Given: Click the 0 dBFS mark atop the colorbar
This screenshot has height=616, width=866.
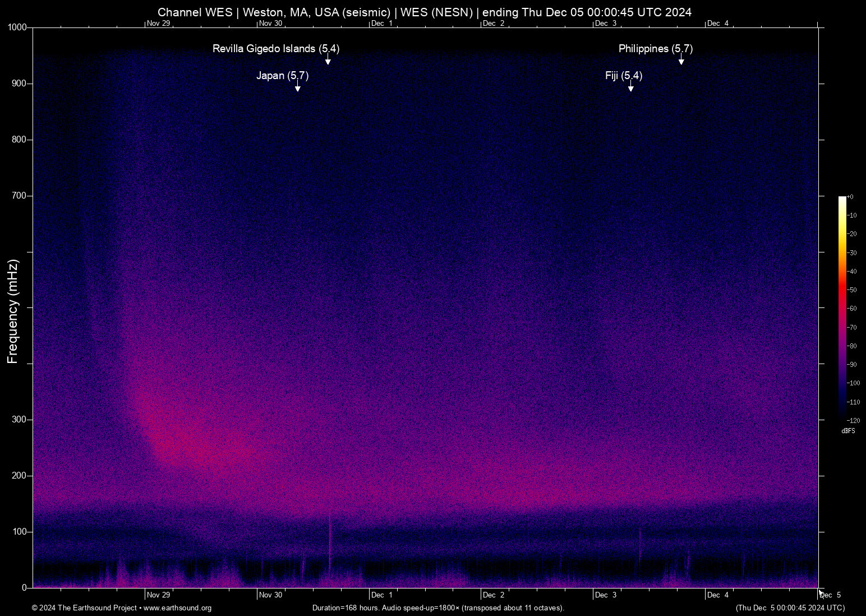Looking at the screenshot, I should [x=851, y=196].
